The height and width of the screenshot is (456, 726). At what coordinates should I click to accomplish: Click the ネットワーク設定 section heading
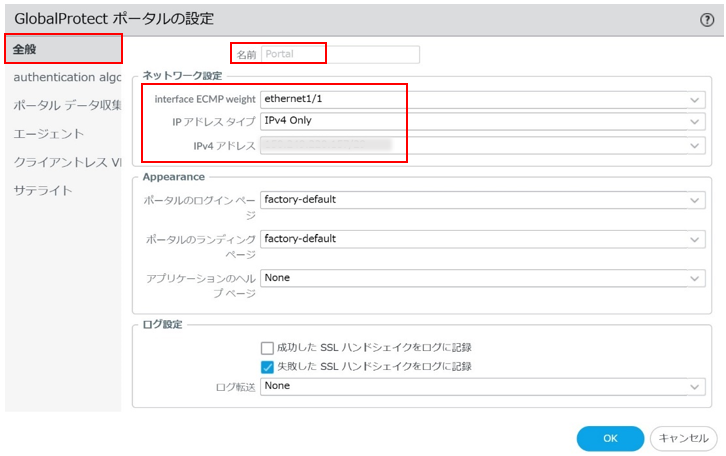click(182, 75)
